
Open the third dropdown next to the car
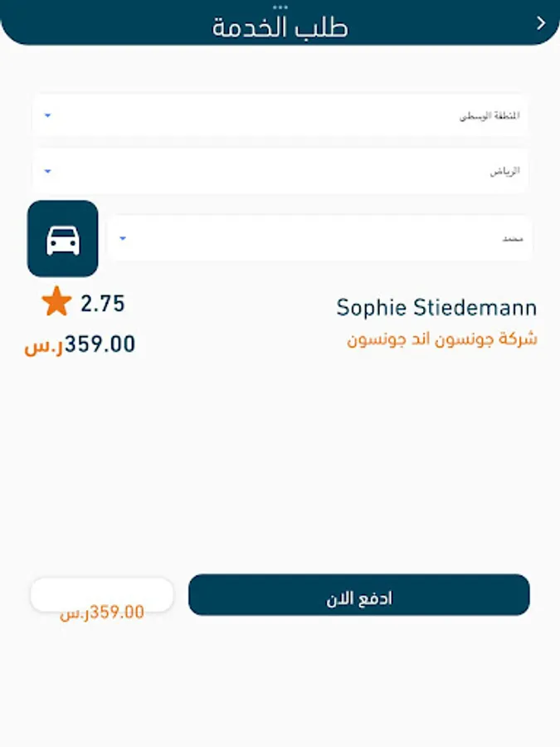(320, 238)
